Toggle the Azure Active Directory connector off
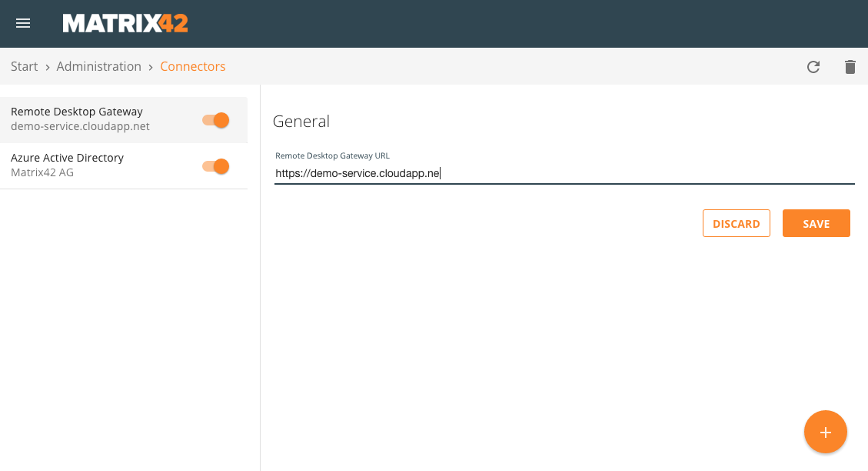The image size is (868, 471). pyautogui.click(x=215, y=166)
